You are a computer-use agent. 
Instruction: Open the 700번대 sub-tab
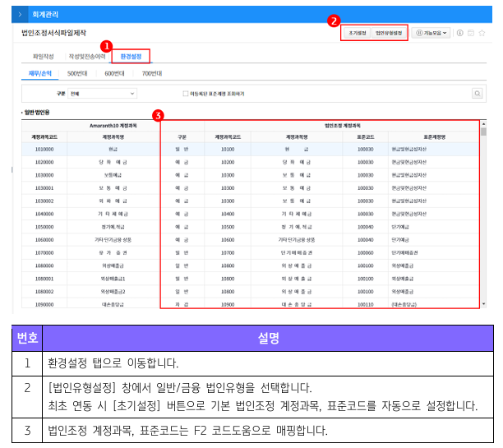click(152, 73)
